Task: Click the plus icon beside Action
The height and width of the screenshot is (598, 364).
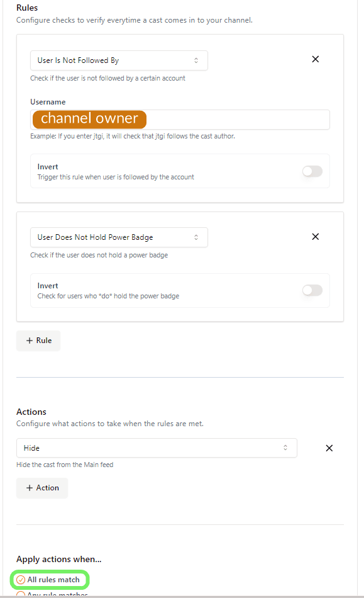Action: (x=30, y=488)
